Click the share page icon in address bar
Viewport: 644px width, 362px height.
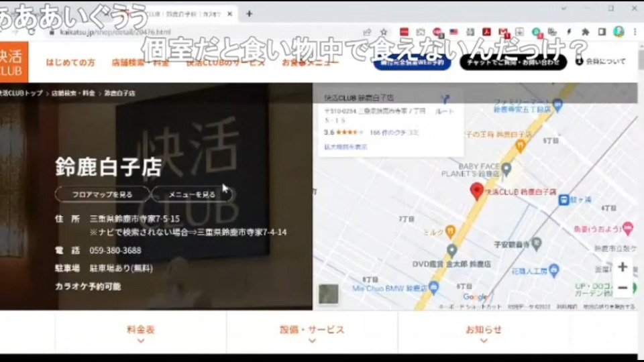pos(367,32)
